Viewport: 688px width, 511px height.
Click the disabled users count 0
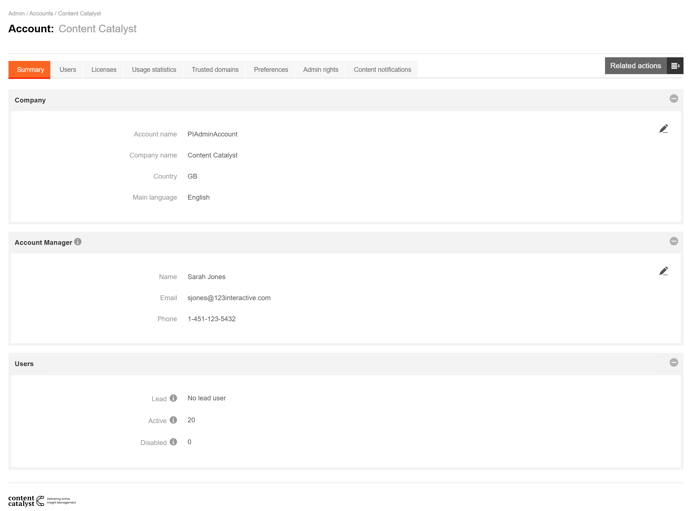tap(190, 442)
